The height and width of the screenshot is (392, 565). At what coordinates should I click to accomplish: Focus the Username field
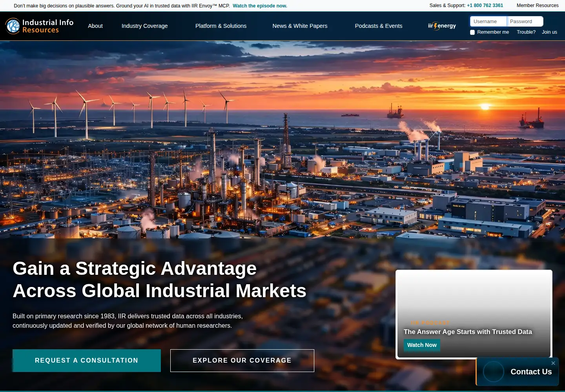pyautogui.click(x=488, y=22)
